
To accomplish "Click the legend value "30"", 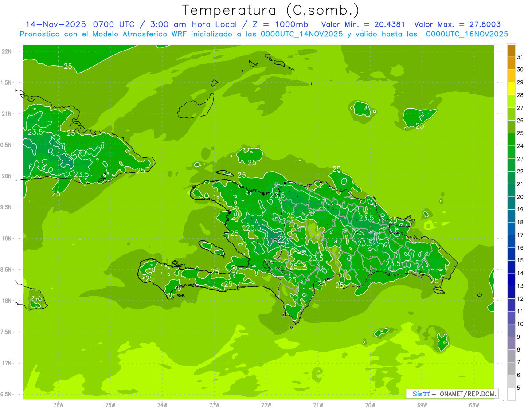I will pyautogui.click(x=520, y=70).
